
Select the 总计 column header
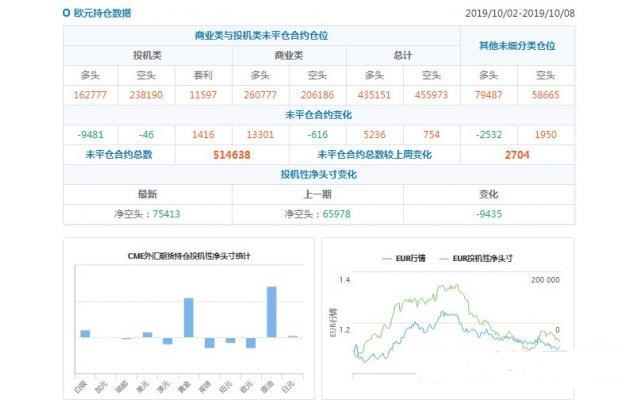coord(403,55)
